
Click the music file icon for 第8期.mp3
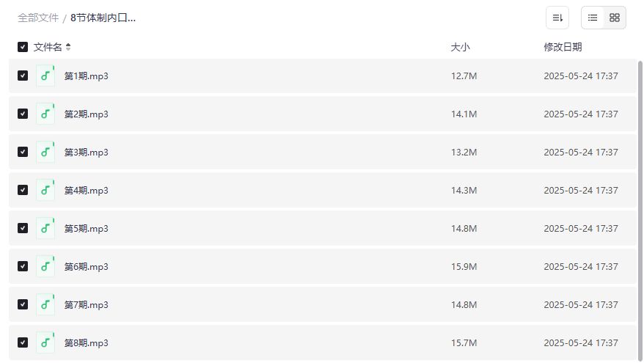[x=45, y=343]
